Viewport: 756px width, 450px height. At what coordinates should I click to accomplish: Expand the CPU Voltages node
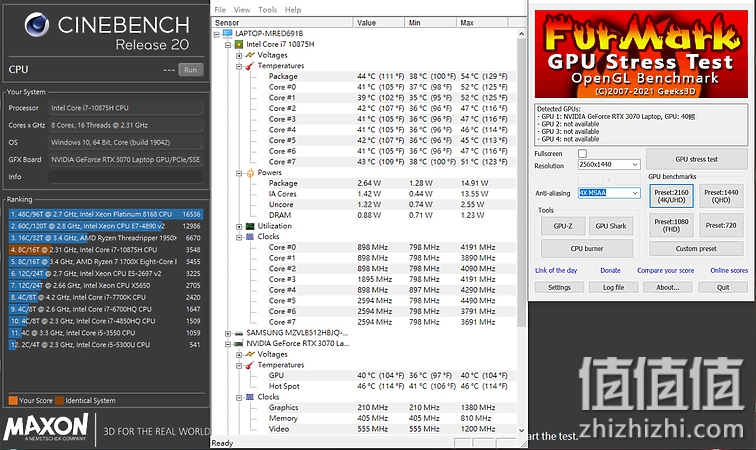coord(239,55)
